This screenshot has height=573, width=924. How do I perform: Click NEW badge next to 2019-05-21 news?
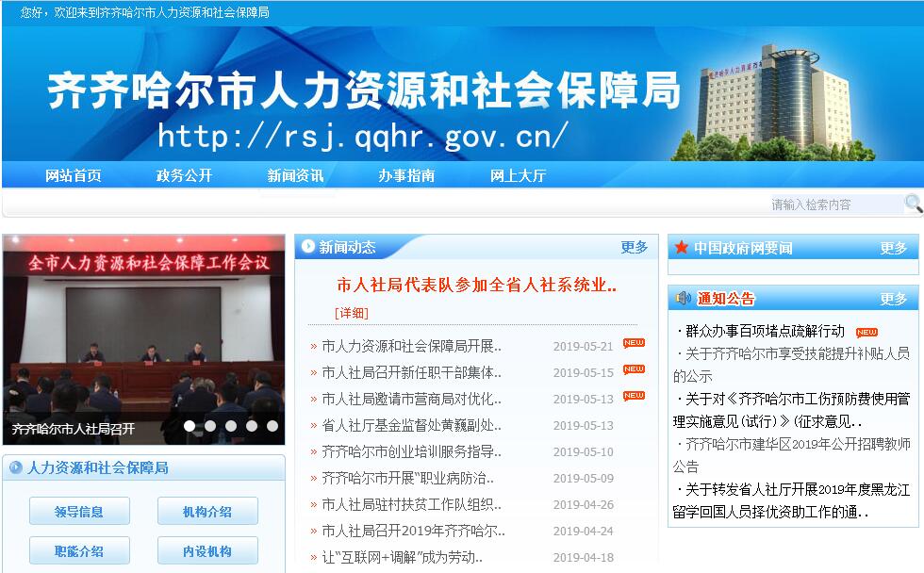click(x=634, y=343)
